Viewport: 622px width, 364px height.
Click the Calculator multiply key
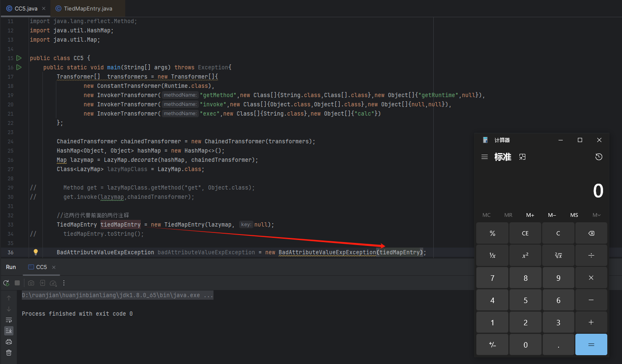591,278
